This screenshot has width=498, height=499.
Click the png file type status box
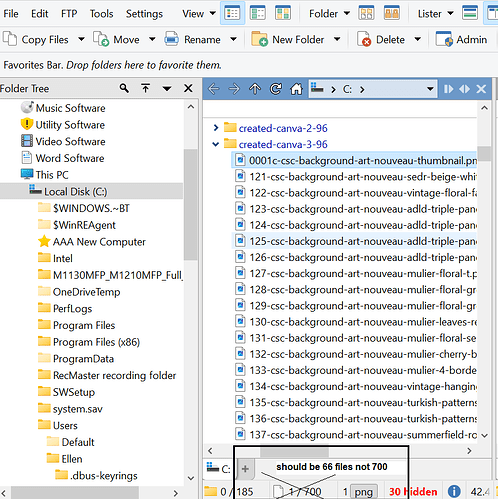(363, 492)
